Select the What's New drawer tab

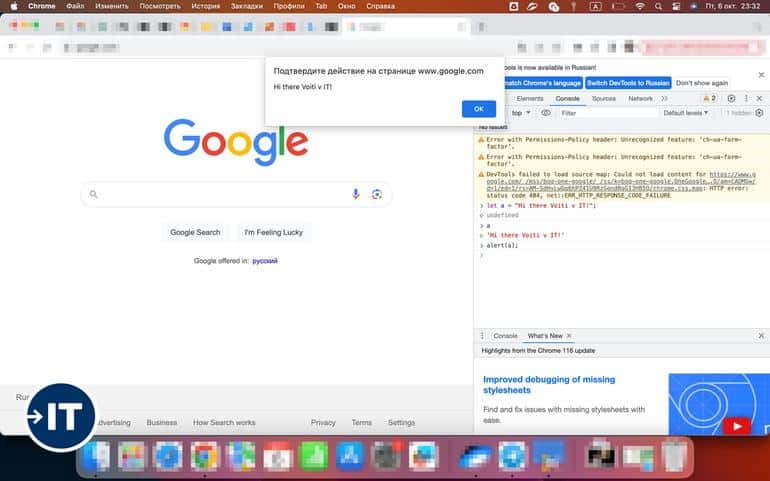545,336
